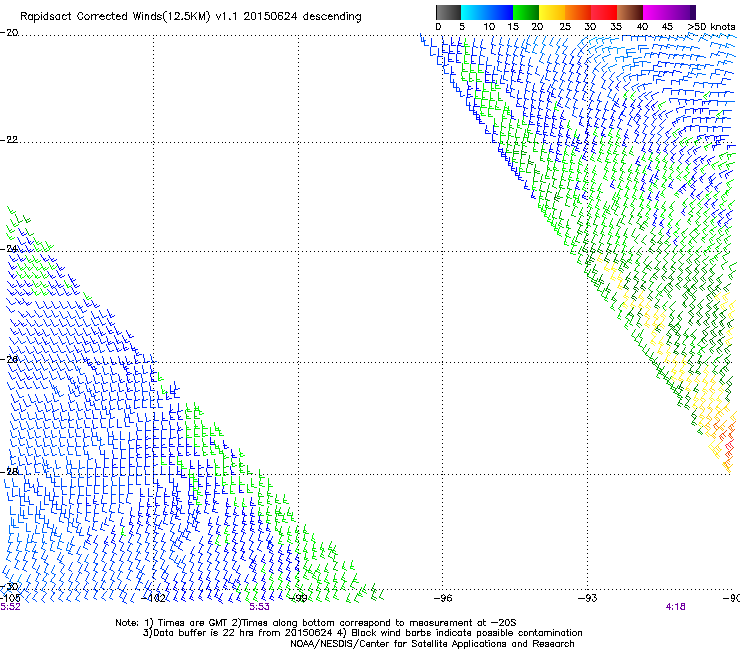This screenshot has height=650, width=740.
Task: Click the longitude axis label '-93'
Action: [x=588, y=598]
